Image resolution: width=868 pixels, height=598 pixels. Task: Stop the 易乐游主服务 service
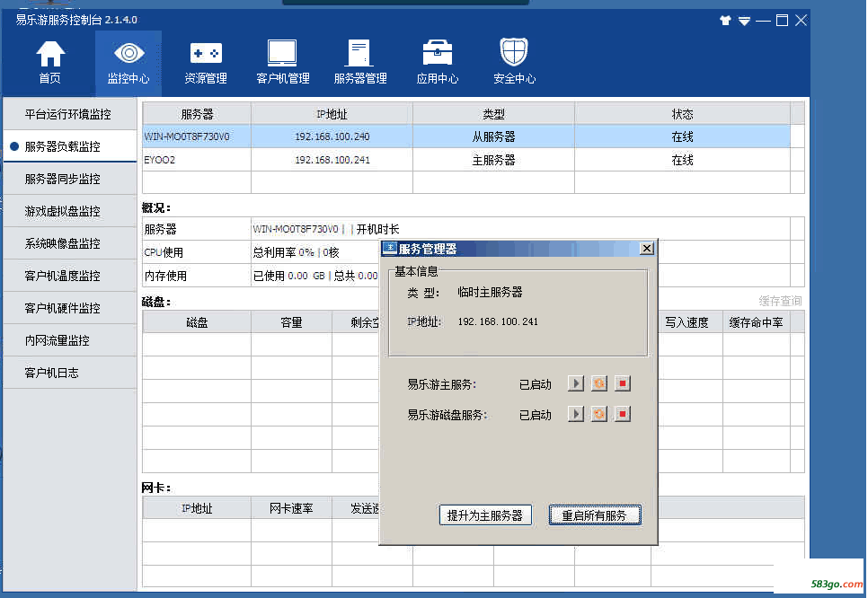coord(622,383)
